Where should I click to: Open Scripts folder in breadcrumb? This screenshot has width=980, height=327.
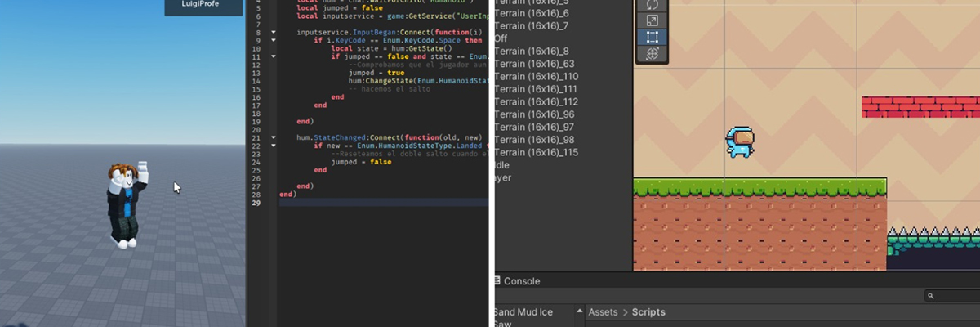coord(648,312)
